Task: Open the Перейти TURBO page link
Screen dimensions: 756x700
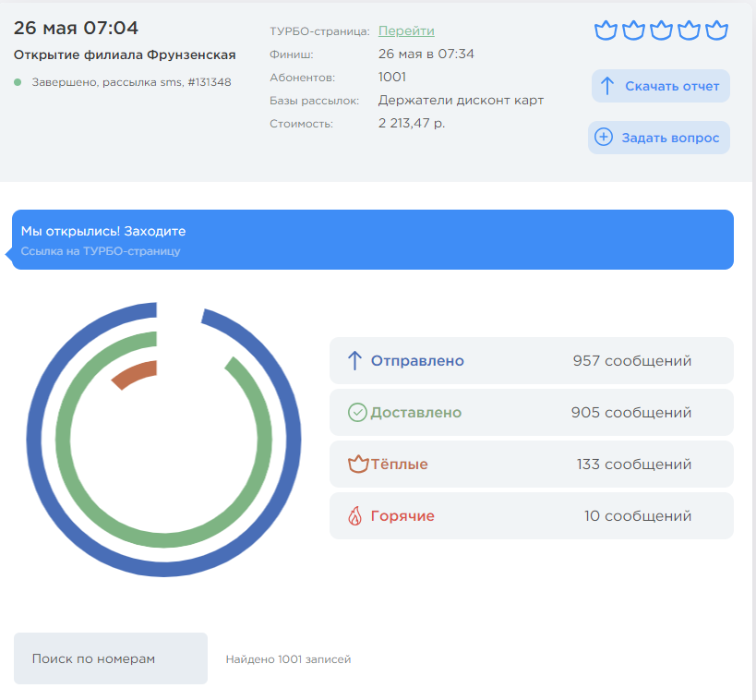Action: (x=406, y=30)
